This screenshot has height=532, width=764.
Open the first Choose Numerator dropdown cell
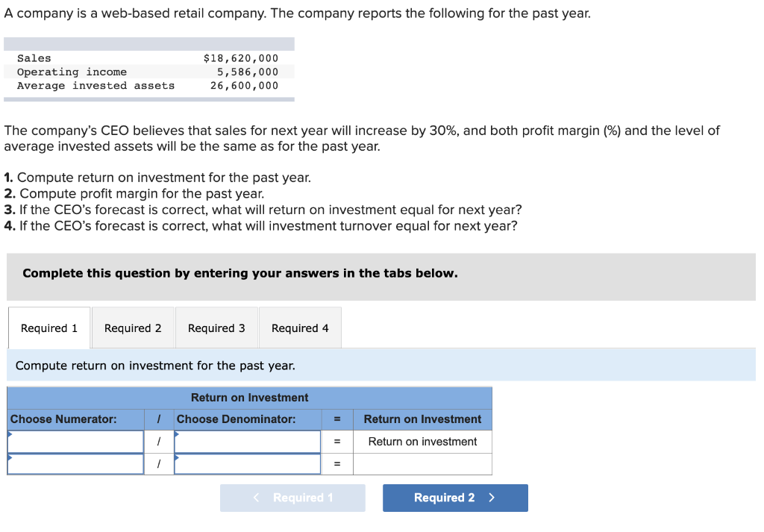click(75, 441)
